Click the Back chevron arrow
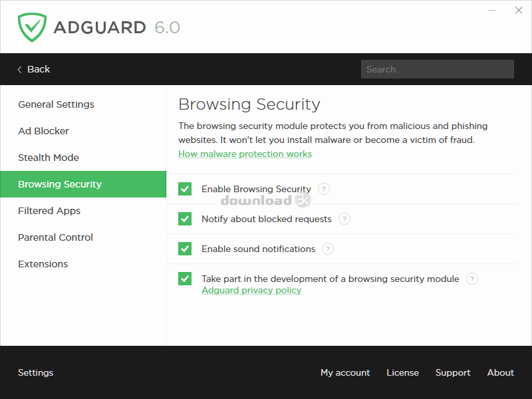The image size is (532, 399). click(20, 70)
